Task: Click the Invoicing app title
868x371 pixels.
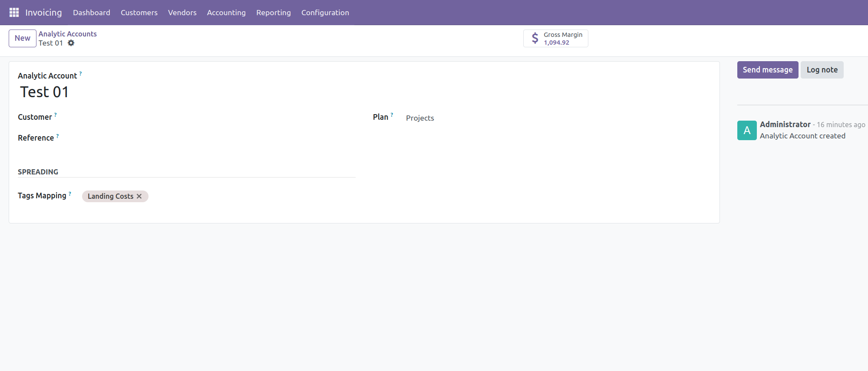Action: click(x=43, y=13)
